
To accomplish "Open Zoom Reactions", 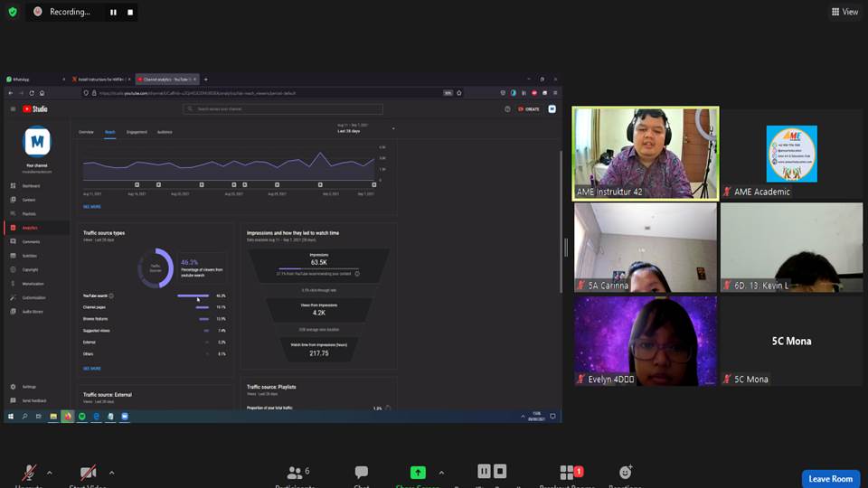I will click(x=626, y=476).
